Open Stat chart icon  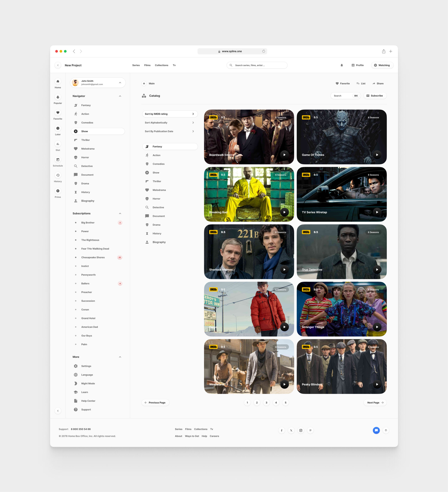click(x=58, y=144)
